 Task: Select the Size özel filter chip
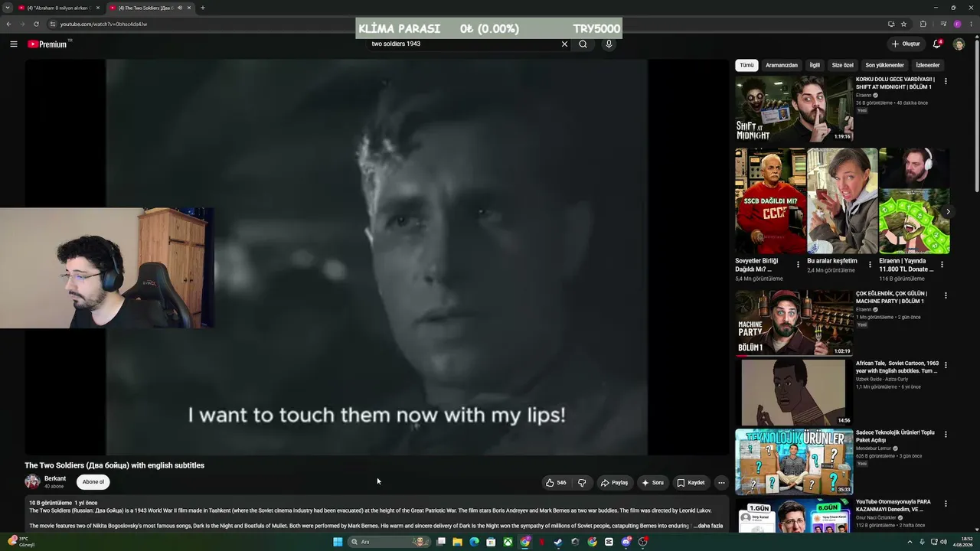(842, 65)
